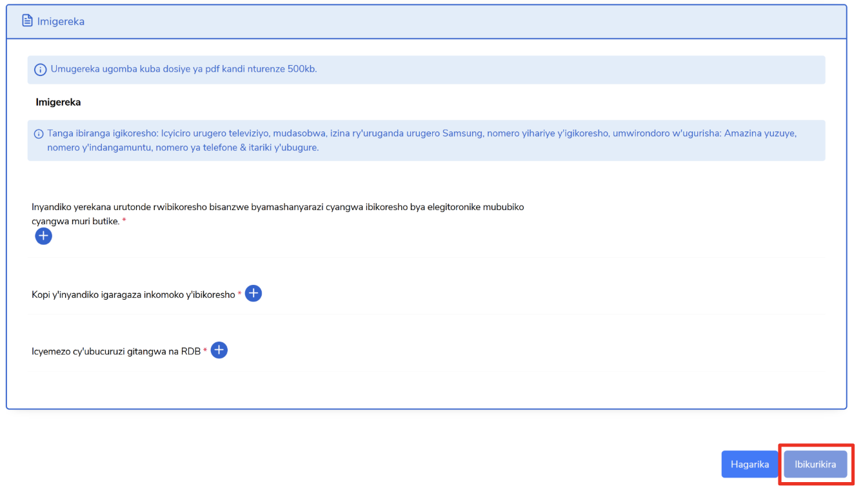
Task: Click the document icon beside Imigereka header
Action: pos(27,21)
